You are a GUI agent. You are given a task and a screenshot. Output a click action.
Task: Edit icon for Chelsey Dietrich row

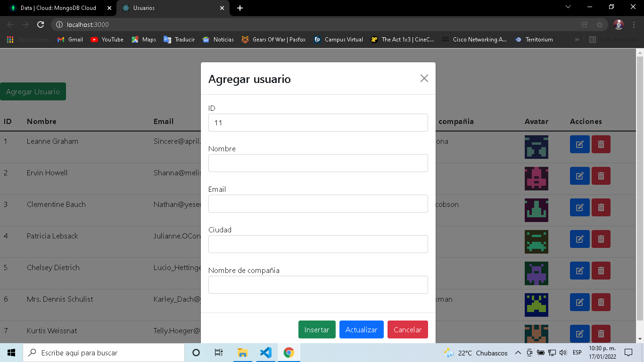tap(580, 271)
